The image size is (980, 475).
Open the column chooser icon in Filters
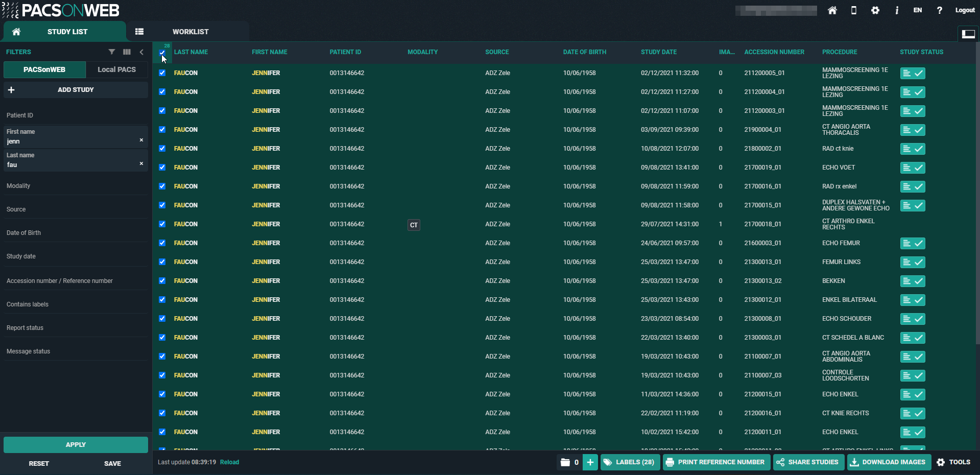point(127,52)
